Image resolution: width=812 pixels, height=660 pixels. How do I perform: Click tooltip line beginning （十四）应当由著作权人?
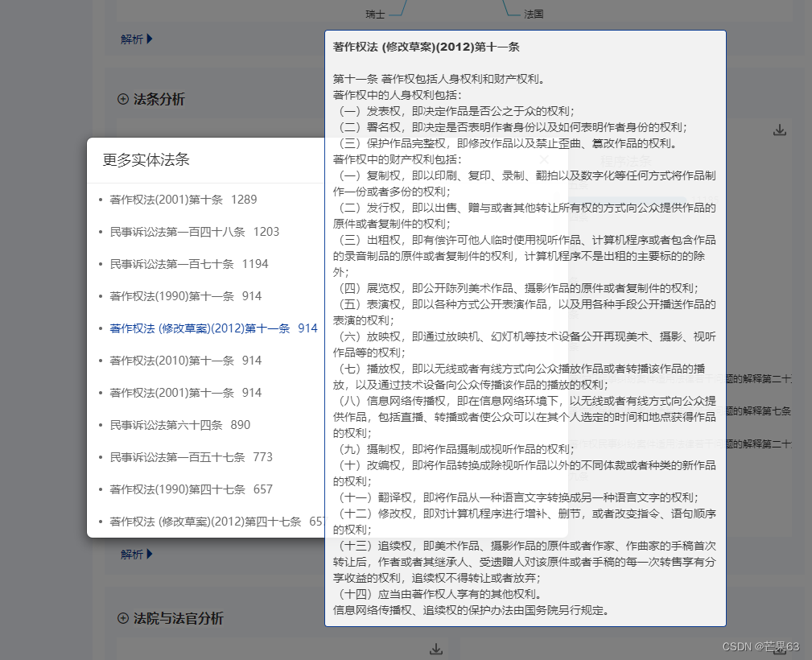point(438,594)
